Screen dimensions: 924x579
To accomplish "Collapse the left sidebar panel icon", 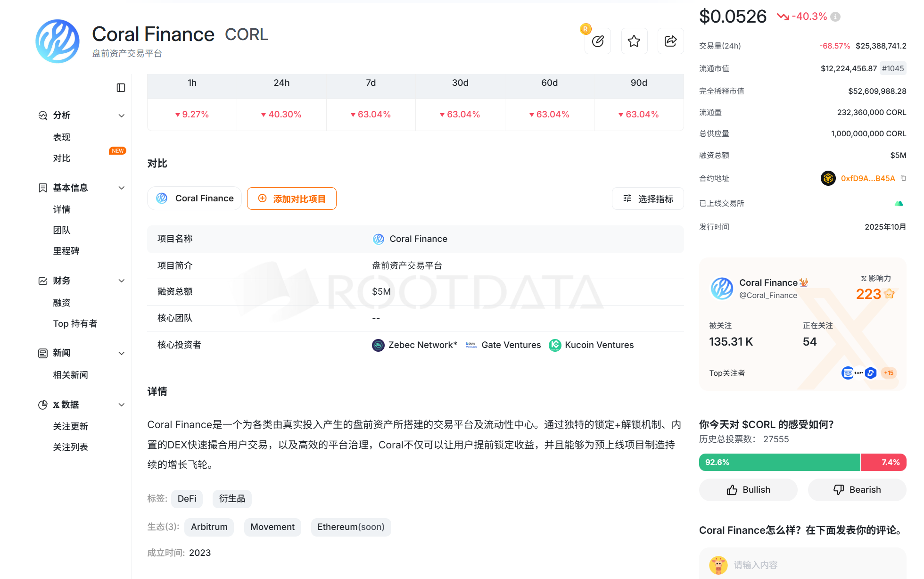I will 121,88.
